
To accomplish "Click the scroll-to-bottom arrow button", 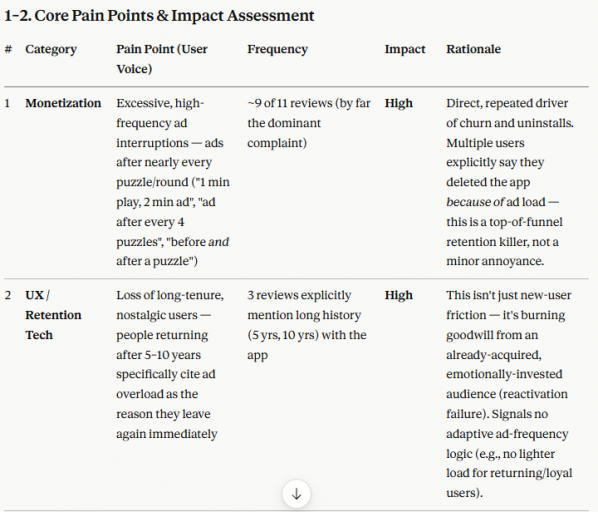I will tap(296, 494).
